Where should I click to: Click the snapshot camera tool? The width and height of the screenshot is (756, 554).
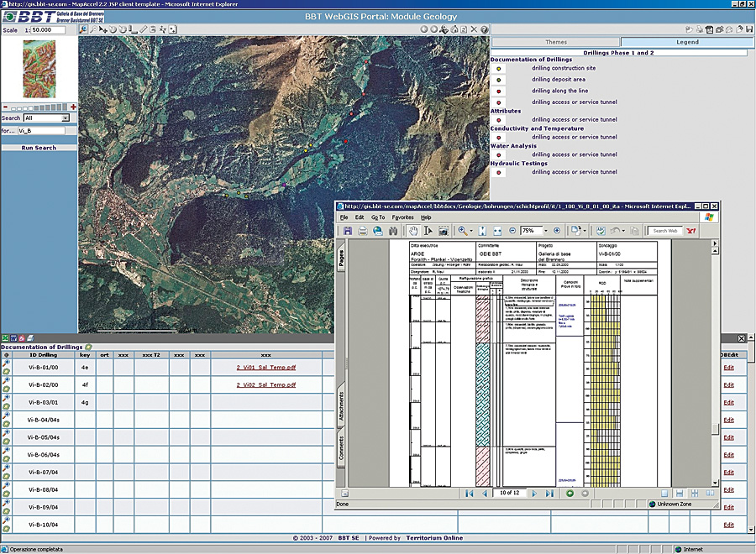click(x=443, y=231)
